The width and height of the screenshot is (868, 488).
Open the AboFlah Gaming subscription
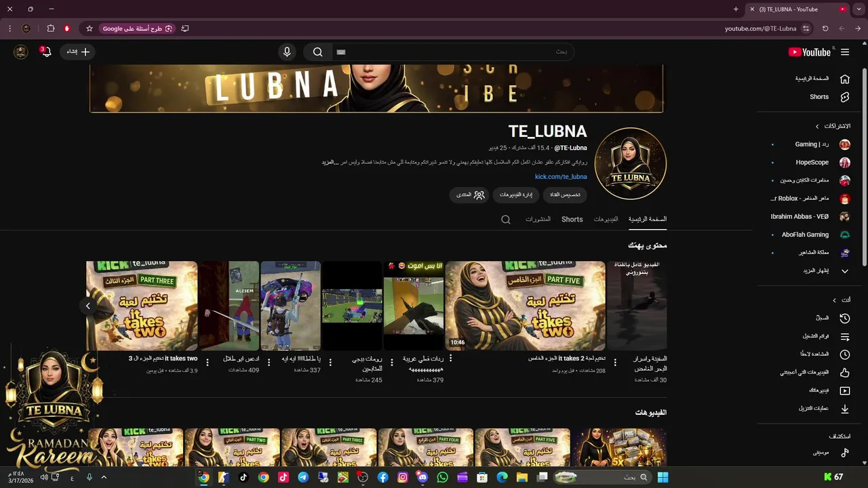811,235
